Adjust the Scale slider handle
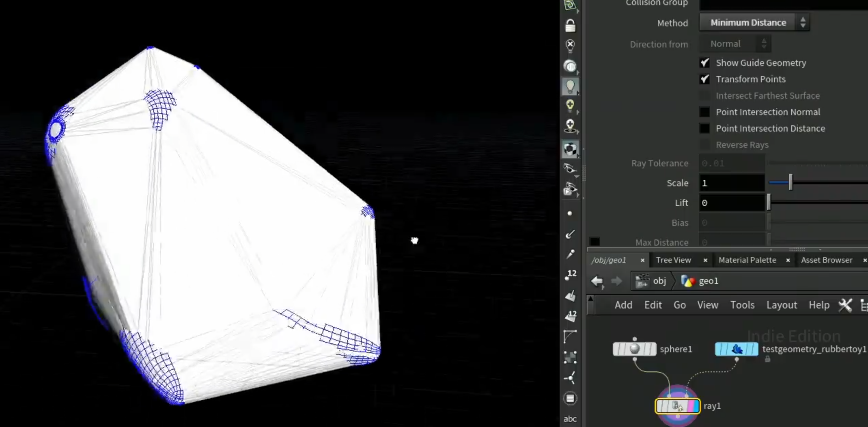868x427 pixels. point(790,182)
